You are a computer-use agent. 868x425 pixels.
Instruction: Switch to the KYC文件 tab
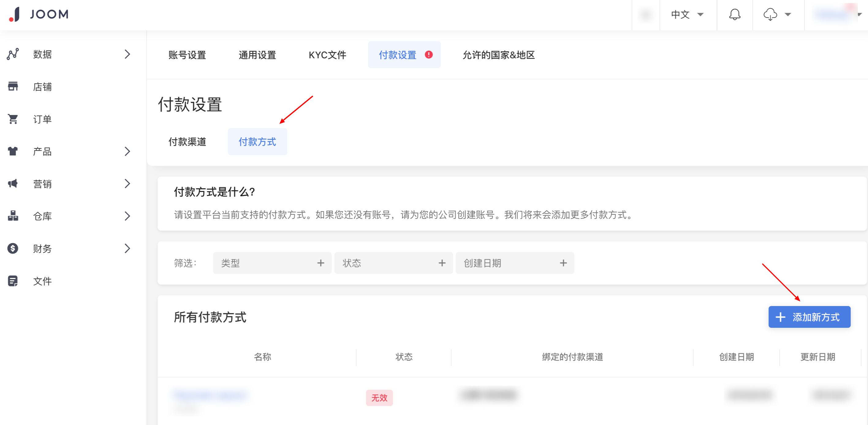click(x=327, y=55)
